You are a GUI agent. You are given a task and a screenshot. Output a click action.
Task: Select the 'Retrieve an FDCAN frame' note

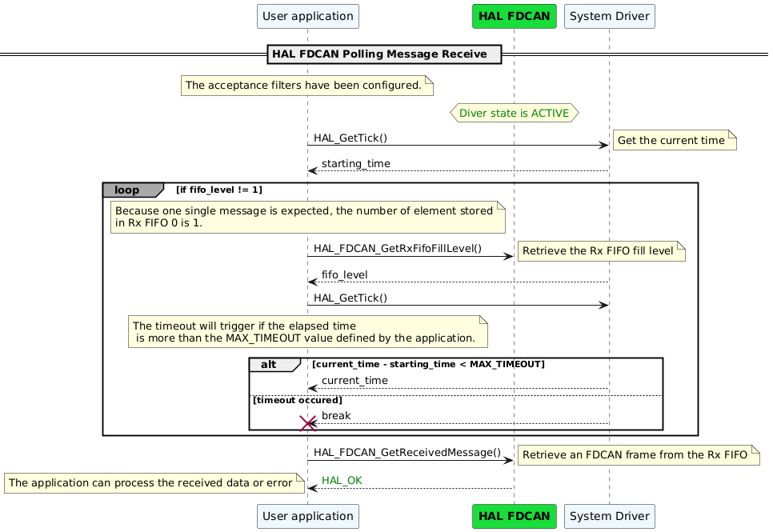coord(638,455)
